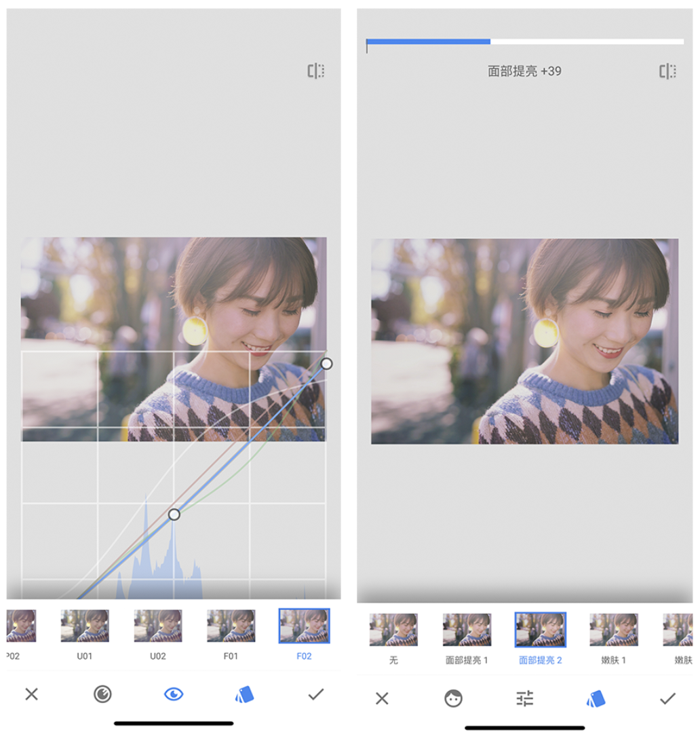The height and width of the screenshot is (733, 700).
Task: Toggle the compare icon beside 面部提亮 +39
Action: click(667, 71)
